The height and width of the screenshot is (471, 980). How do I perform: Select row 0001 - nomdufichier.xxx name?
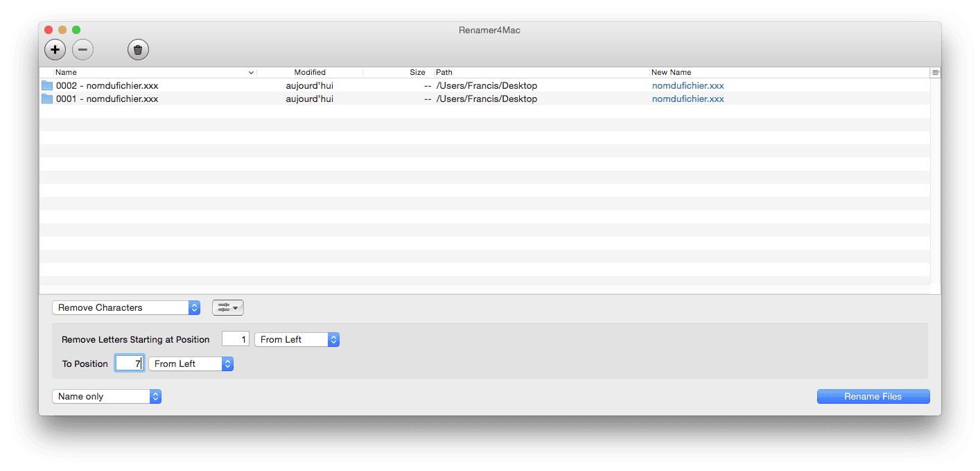click(107, 99)
